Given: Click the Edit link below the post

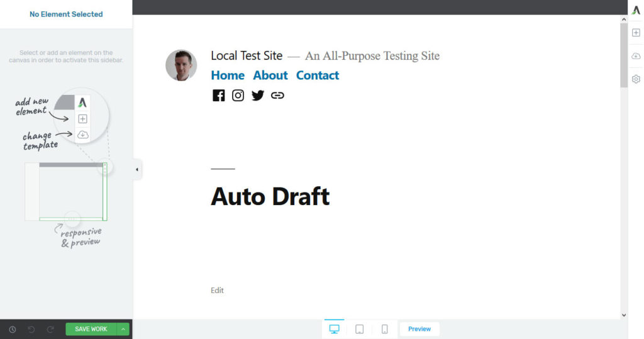Looking at the screenshot, I should [x=217, y=291].
